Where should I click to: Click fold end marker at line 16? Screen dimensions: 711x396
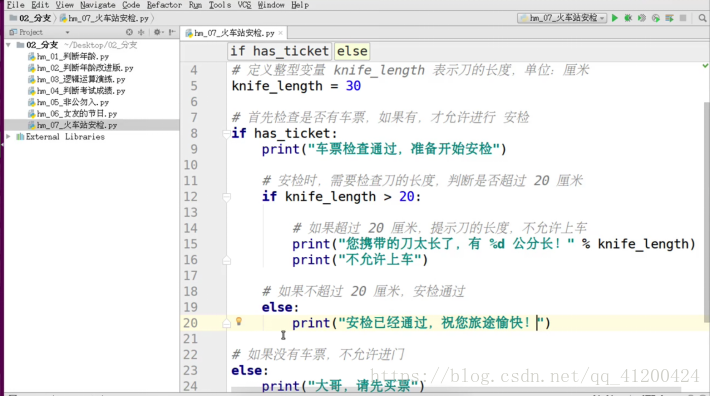coord(226,260)
